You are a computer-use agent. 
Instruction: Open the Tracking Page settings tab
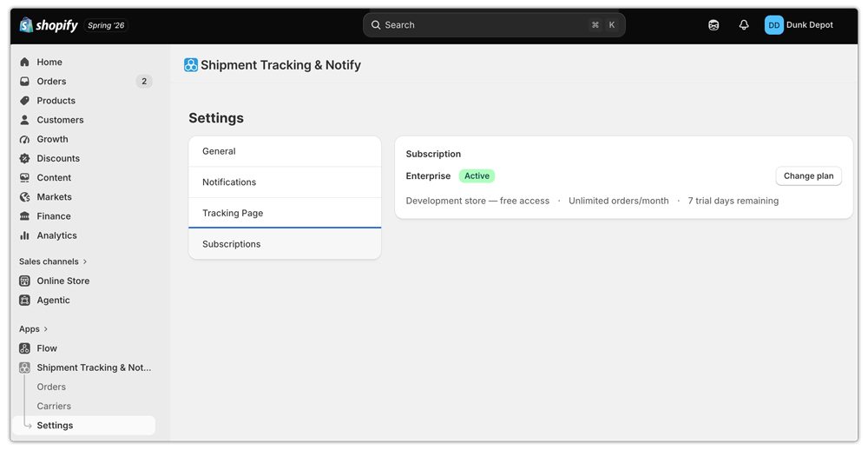(x=285, y=213)
